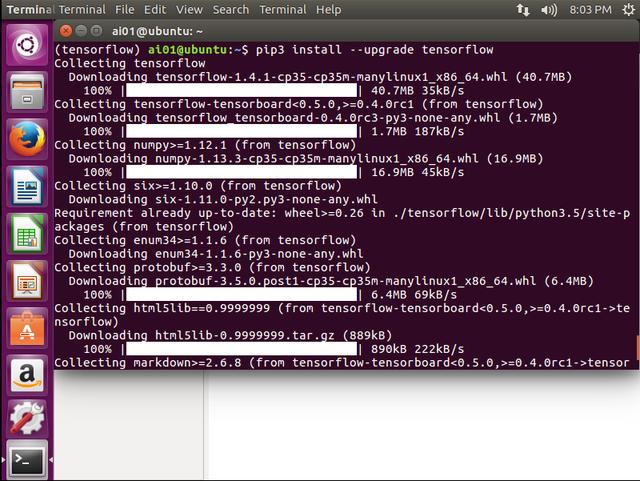Open the Help menu
Screen dimensions: 640x481
(x=328, y=9)
